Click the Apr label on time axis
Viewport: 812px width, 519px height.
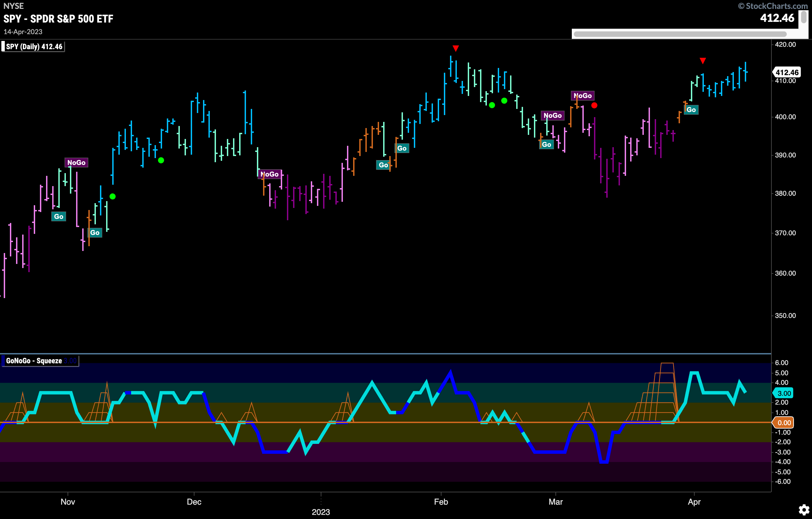click(694, 502)
